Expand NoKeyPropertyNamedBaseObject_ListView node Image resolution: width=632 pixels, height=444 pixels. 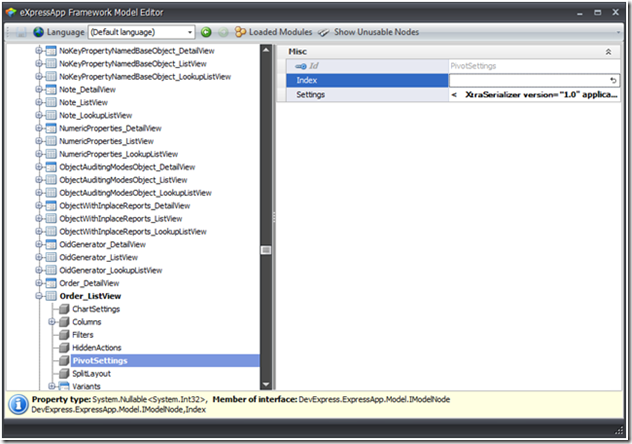point(39,64)
